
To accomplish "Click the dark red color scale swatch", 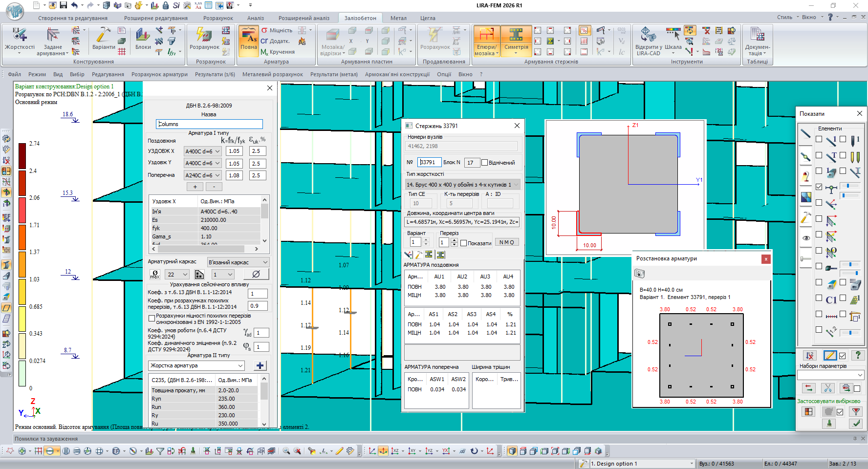I will [x=22, y=156].
